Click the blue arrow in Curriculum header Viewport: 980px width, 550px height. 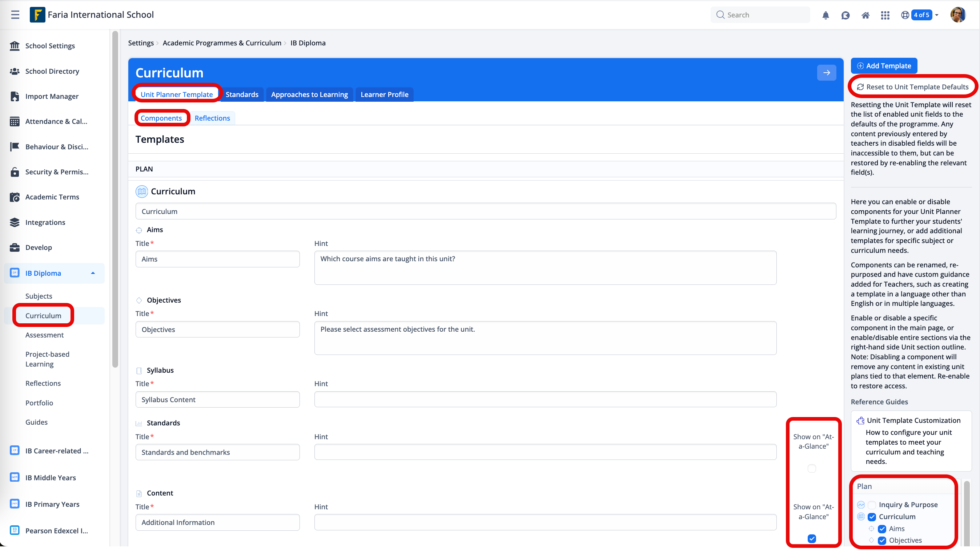[x=826, y=73]
